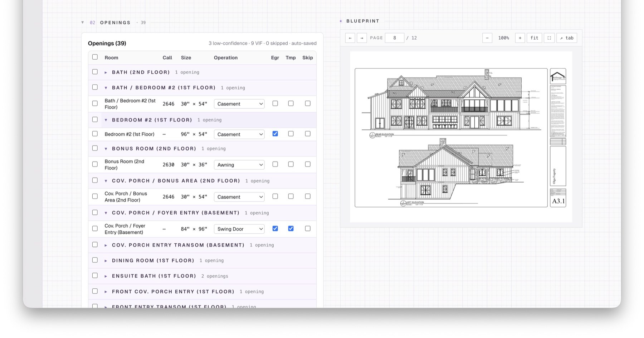644x338 pixels.
Task: Enable Tempered for Bedroom #2 (1st Floor)
Action: (291, 134)
